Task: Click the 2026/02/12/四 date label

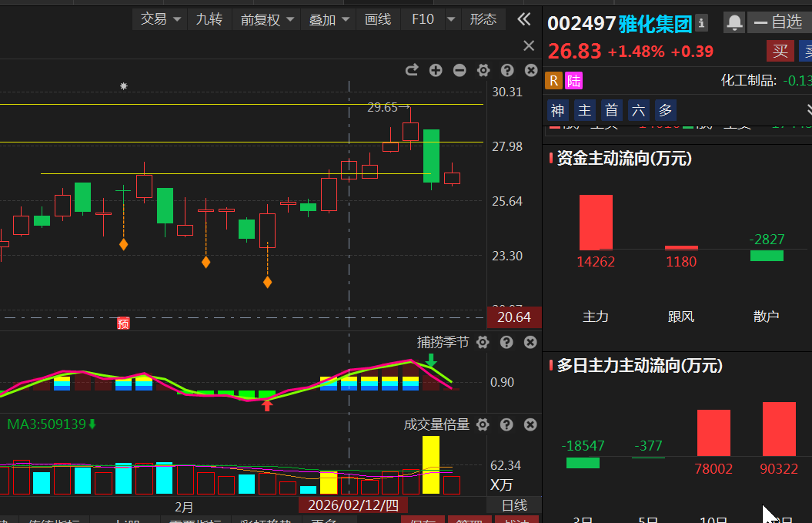Action: tap(353, 505)
